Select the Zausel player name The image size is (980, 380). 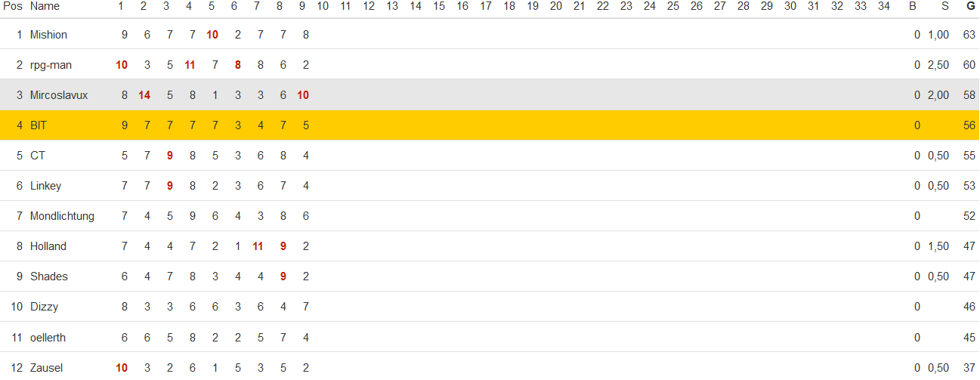pyautogui.click(x=46, y=368)
